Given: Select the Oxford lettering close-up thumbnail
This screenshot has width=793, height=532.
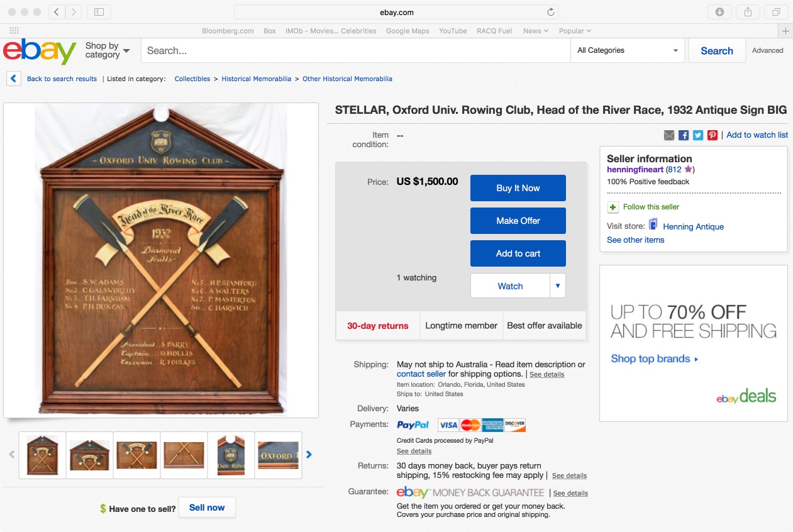Looking at the screenshot, I should pos(279,455).
